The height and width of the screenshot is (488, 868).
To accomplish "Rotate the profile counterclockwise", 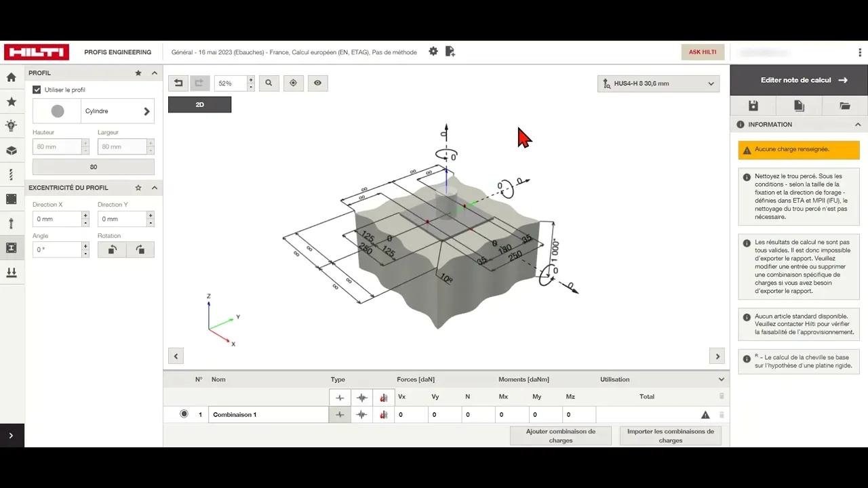I will tap(112, 249).
